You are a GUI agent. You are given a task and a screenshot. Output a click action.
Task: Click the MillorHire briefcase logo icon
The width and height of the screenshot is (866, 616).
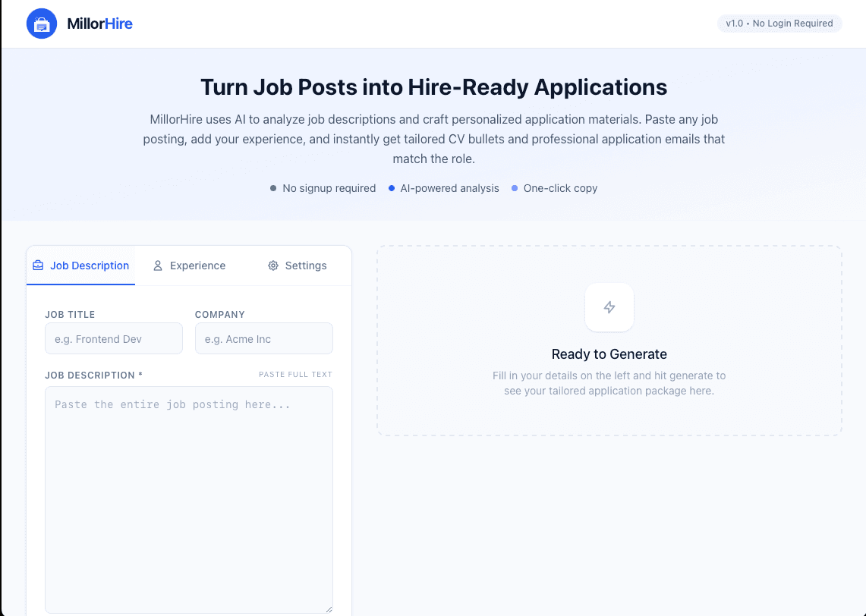click(x=42, y=24)
